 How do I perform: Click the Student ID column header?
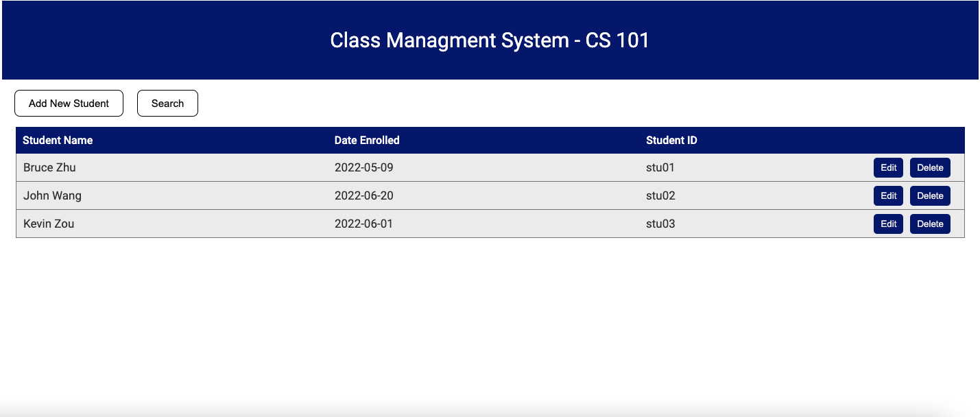pos(671,140)
